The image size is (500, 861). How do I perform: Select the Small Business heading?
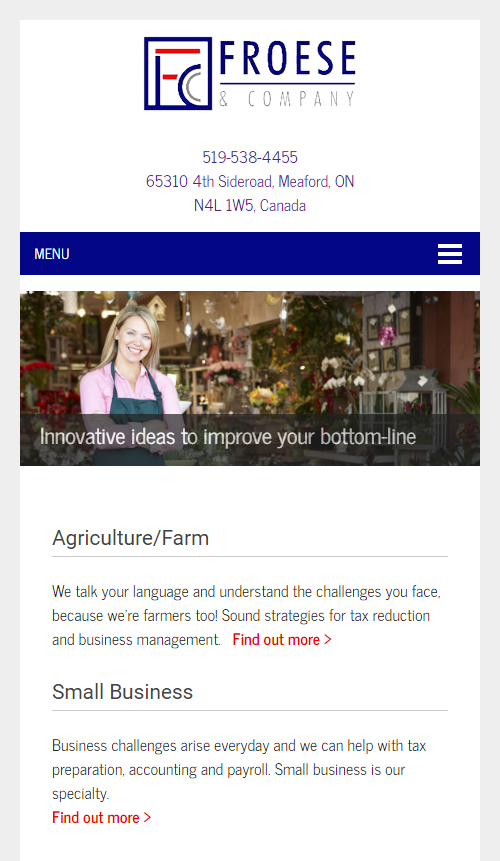coord(122,692)
